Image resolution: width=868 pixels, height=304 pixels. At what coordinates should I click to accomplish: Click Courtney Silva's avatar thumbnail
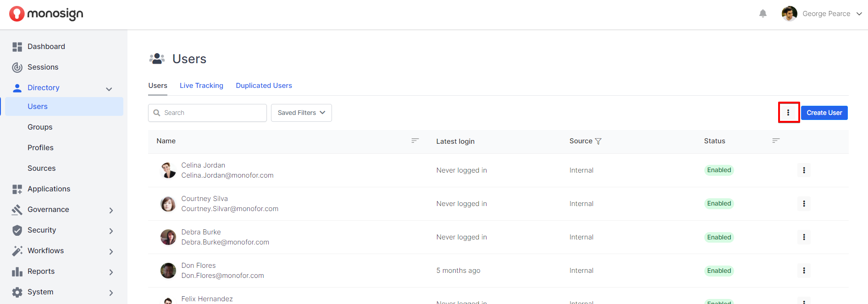coord(168,204)
